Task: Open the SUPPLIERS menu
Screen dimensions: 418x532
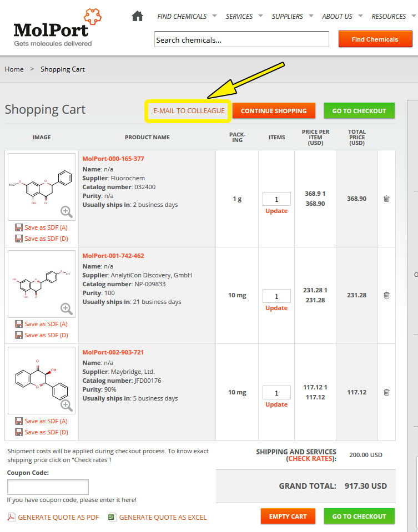Action: (x=287, y=16)
